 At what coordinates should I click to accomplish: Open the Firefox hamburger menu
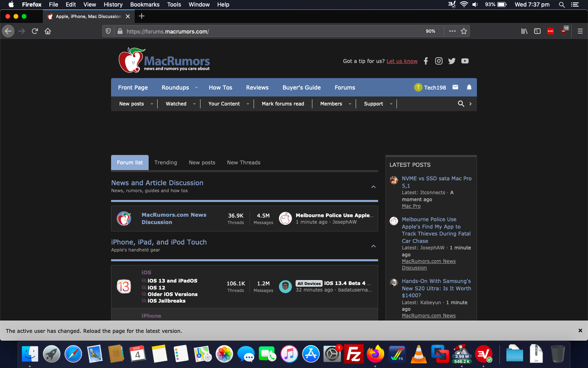coord(580,31)
